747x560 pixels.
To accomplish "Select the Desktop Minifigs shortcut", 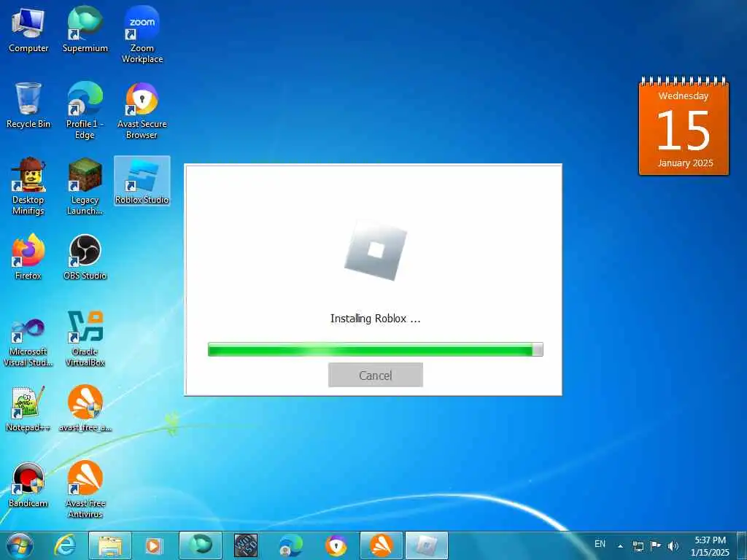I will click(28, 186).
